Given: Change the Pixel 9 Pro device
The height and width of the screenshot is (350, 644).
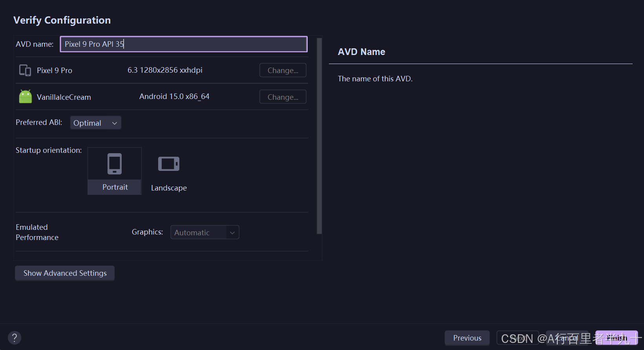Looking at the screenshot, I should (283, 70).
